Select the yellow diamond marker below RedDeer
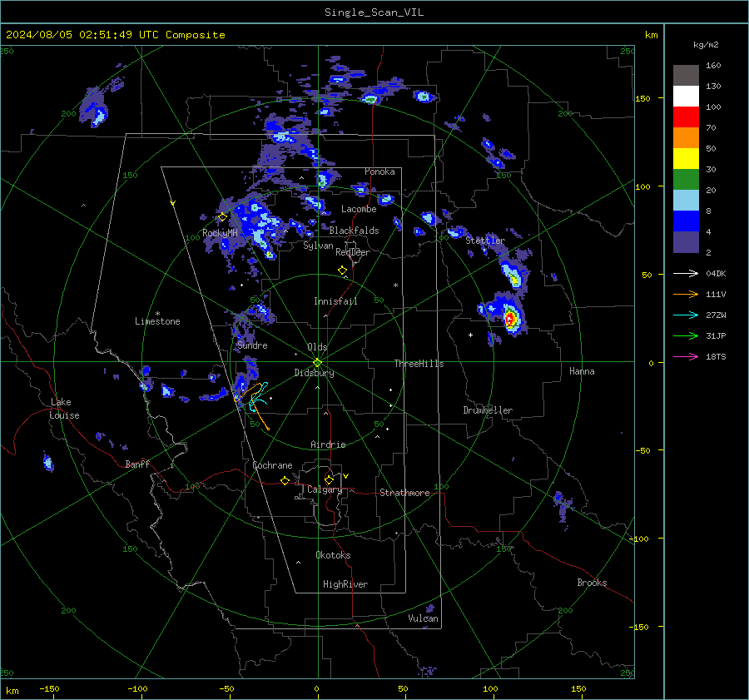Viewport: 749px width, 700px height. tap(342, 270)
